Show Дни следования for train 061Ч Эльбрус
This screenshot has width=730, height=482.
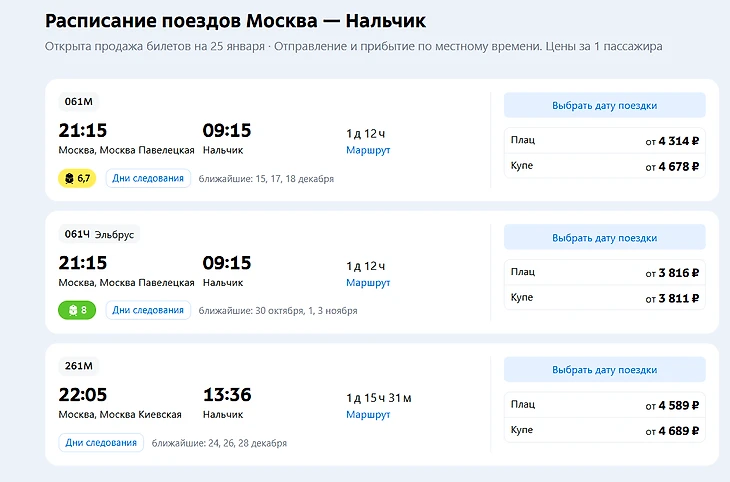[x=148, y=310]
